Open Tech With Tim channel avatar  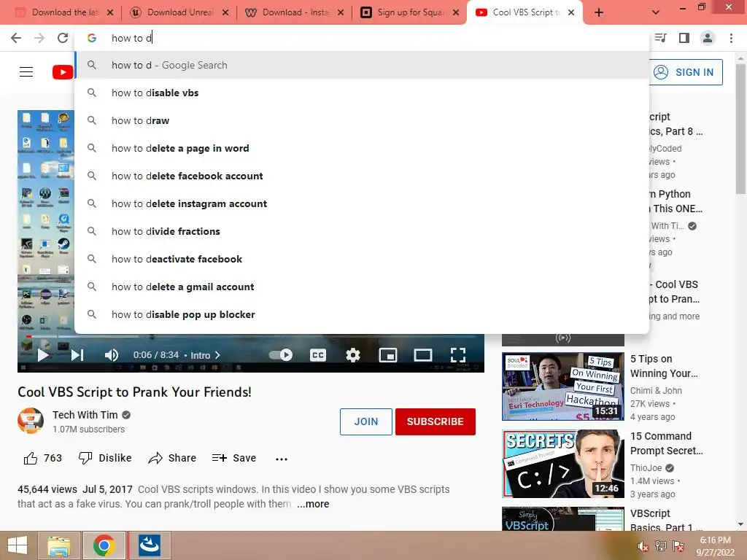(31, 421)
